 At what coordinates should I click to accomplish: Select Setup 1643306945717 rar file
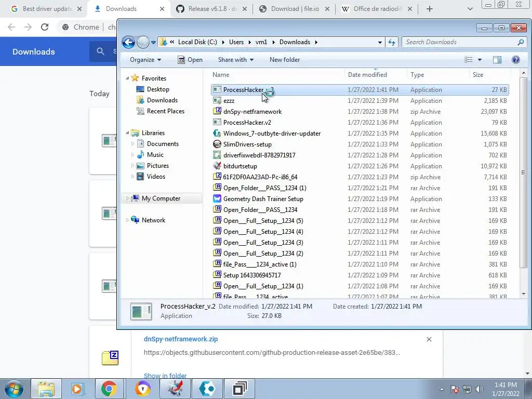click(360, 275)
